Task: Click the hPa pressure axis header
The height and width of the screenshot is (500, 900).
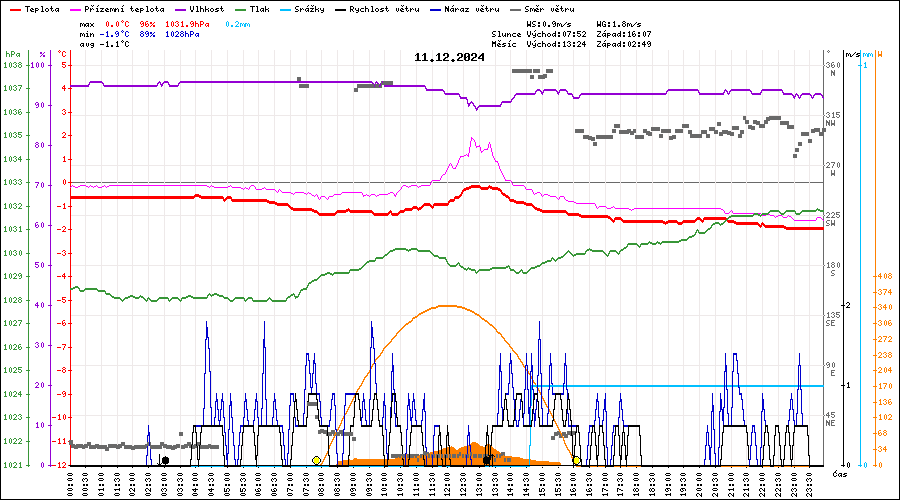Action: tap(12, 53)
